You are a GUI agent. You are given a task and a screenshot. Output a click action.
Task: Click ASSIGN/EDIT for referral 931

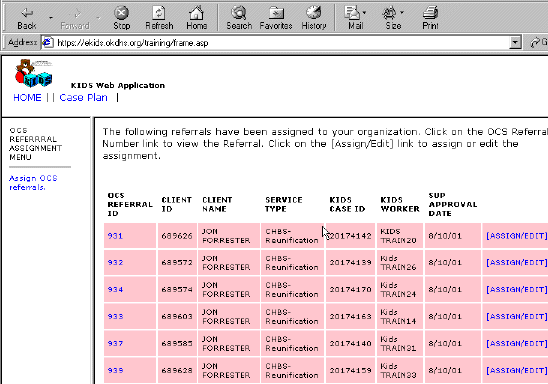[x=517, y=236]
